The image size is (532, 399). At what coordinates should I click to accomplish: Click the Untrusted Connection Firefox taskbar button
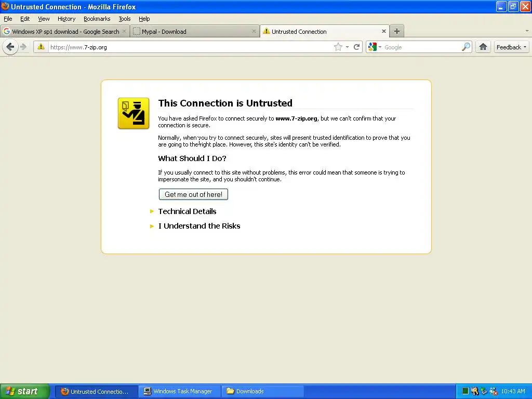pyautogui.click(x=96, y=391)
